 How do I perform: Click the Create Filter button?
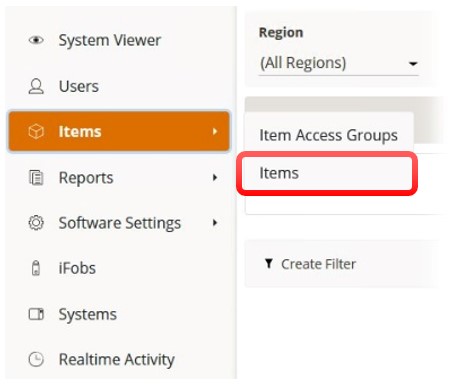tap(310, 264)
